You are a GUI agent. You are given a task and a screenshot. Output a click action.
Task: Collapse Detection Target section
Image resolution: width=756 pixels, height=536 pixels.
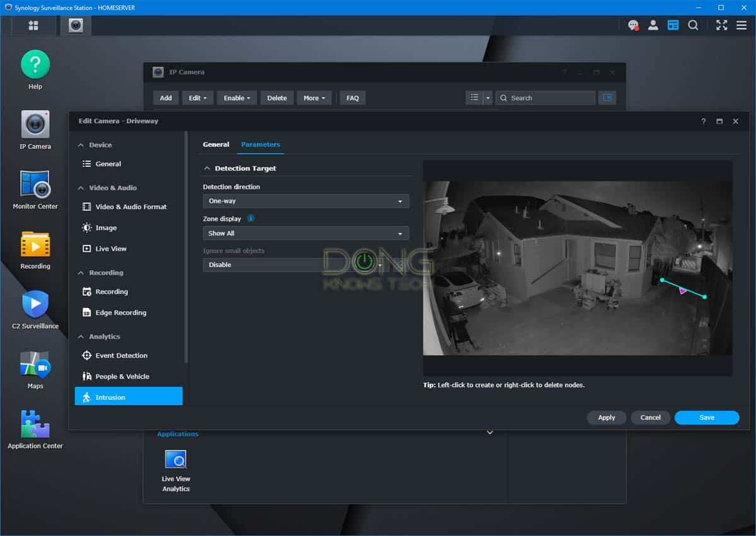click(207, 168)
